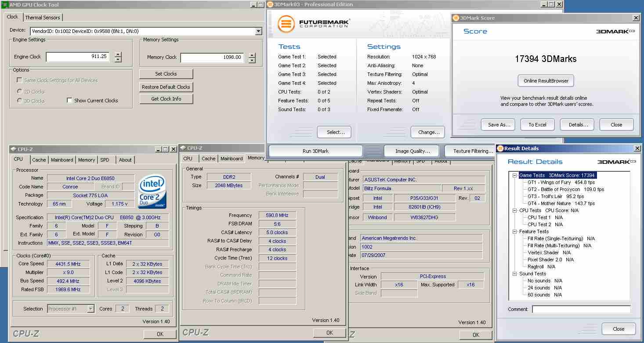Decrease the Memory Clock with down arrow

coord(252,60)
